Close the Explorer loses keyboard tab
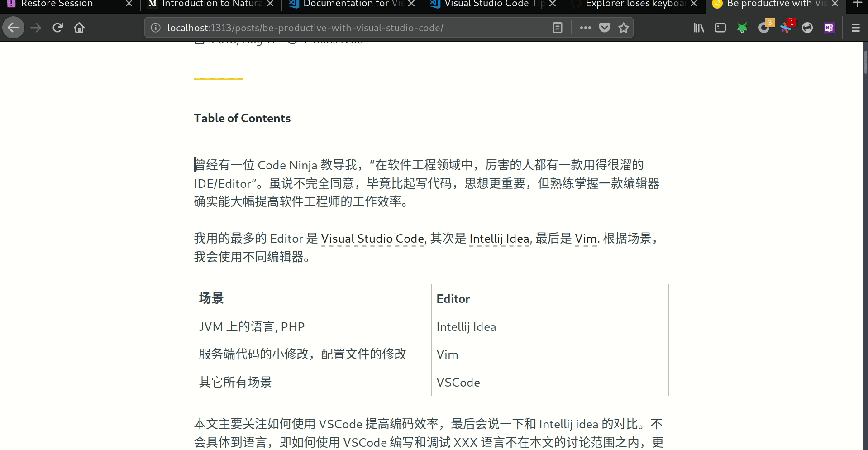The image size is (868, 450). pyautogui.click(x=694, y=4)
